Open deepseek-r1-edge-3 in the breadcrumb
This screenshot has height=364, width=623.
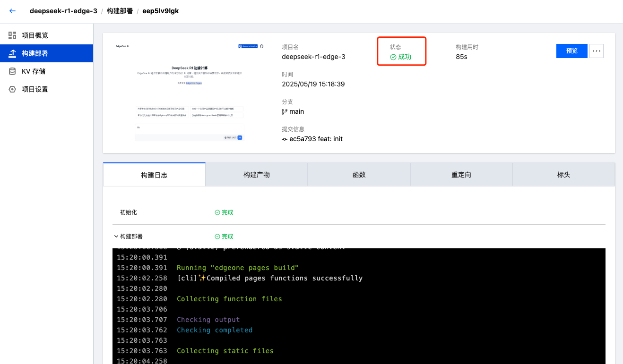tap(63, 11)
